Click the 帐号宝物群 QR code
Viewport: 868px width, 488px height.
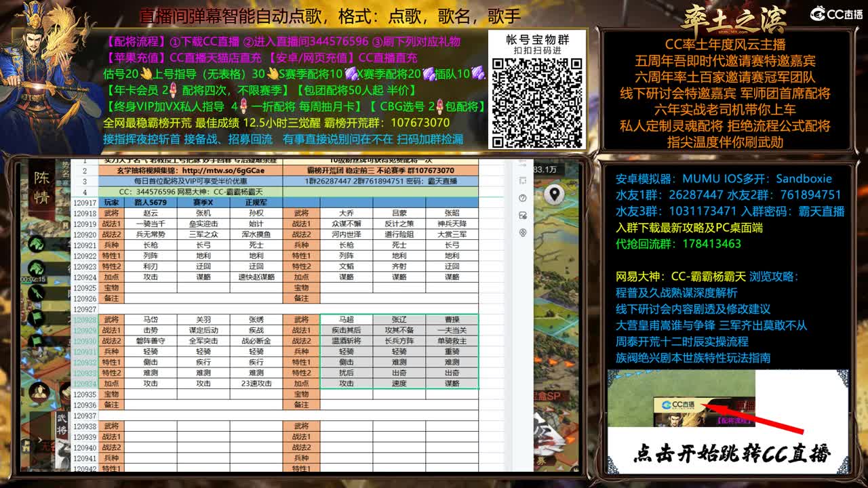tap(536, 103)
